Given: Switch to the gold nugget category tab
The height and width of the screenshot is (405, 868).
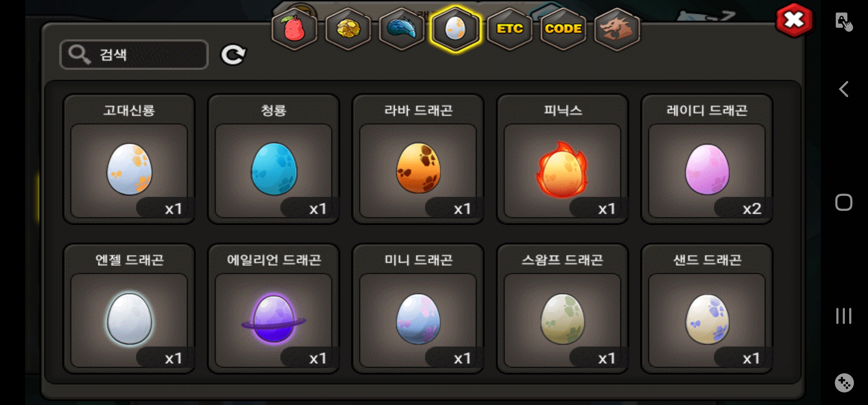Looking at the screenshot, I should tap(348, 29).
